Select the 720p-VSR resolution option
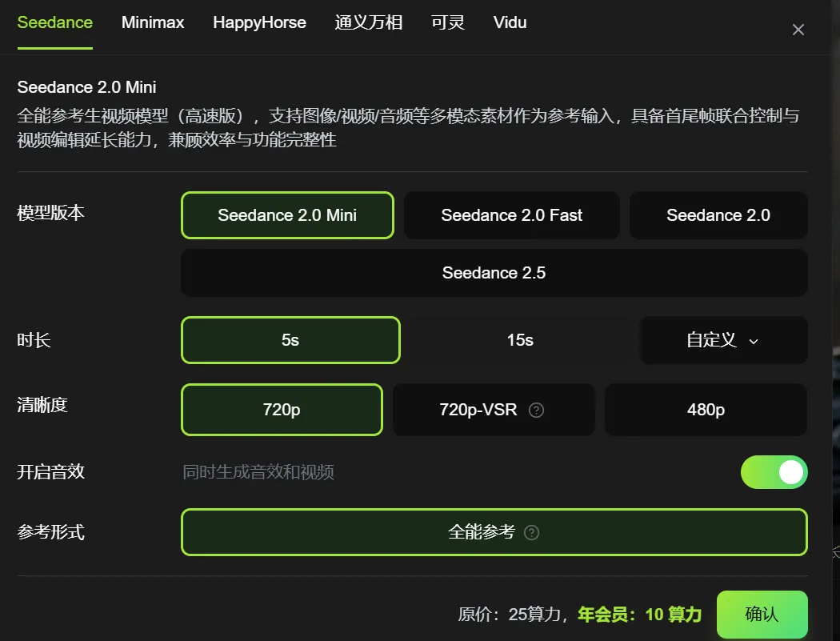840x641 pixels. tap(494, 410)
